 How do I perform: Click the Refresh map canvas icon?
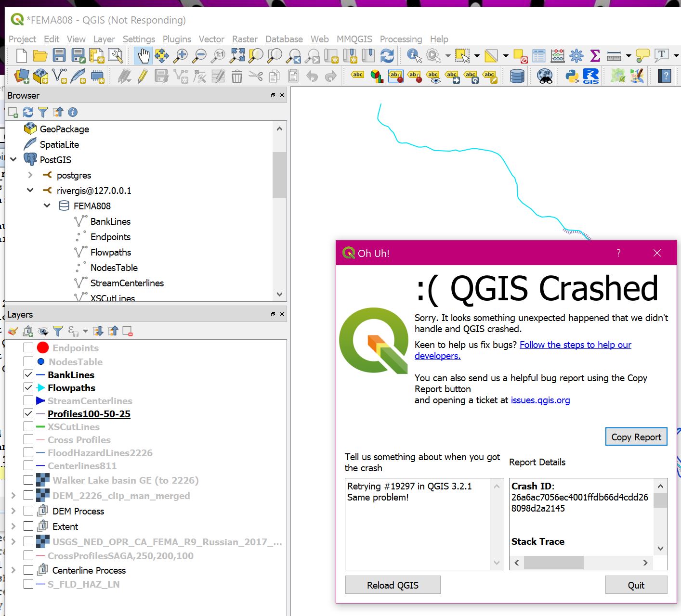pos(387,56)
